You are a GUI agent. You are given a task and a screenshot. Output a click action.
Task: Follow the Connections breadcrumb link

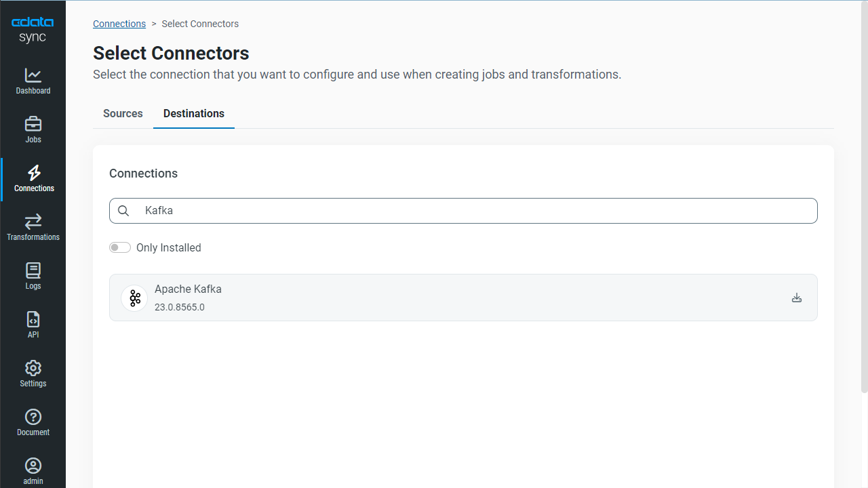119,24
